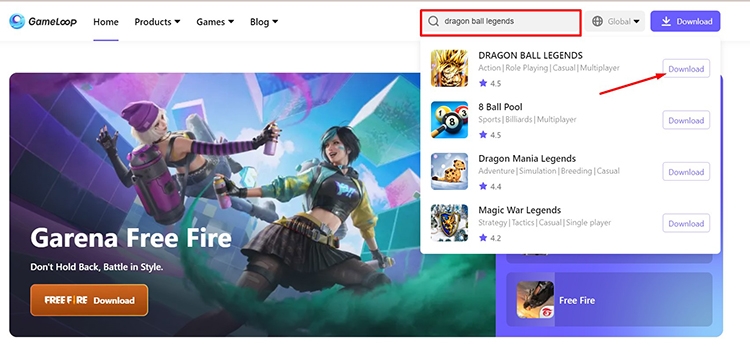The width and height of the screenshot is (750, 360).
Task: Focus the search field containing dragon ball legends
Action: tap(501, 22)
